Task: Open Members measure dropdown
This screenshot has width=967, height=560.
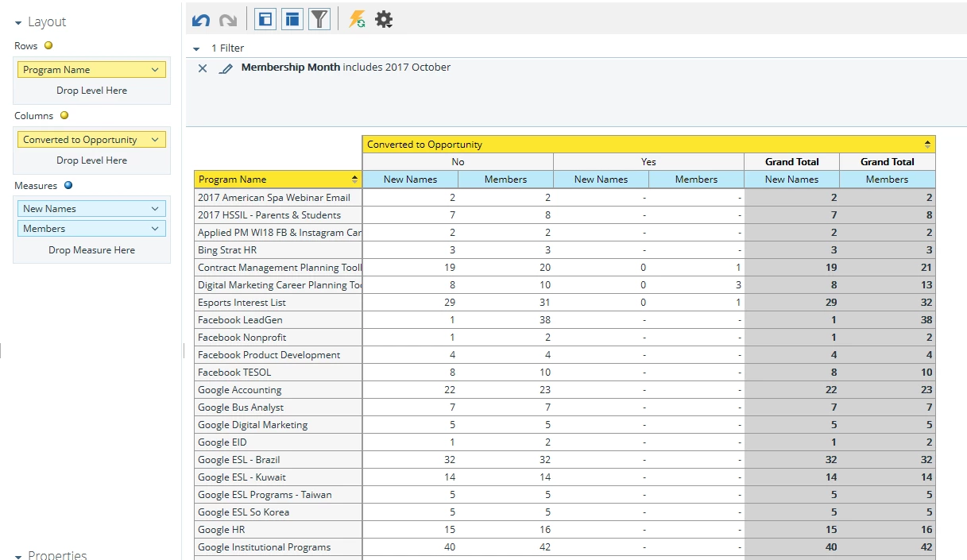Action: [x=155, y=229]
